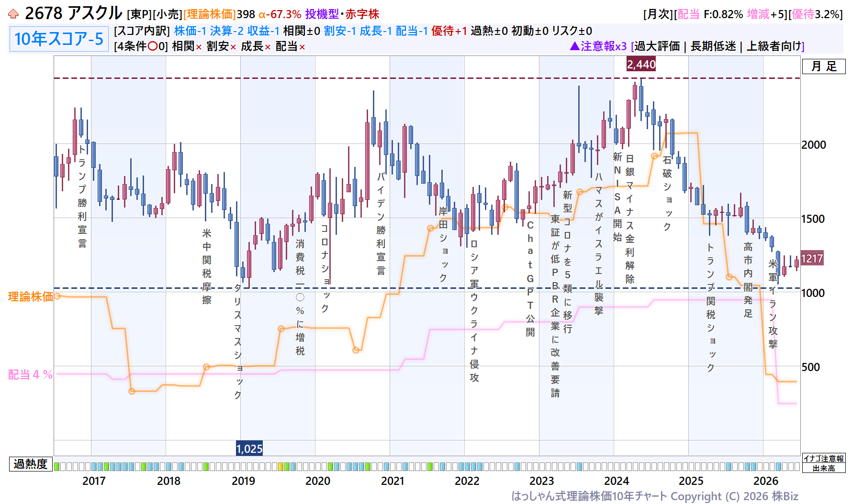Screen dimensions: 852x504
Task: Click the クリスマスショック event annotation
Action: tap(238, 342)
